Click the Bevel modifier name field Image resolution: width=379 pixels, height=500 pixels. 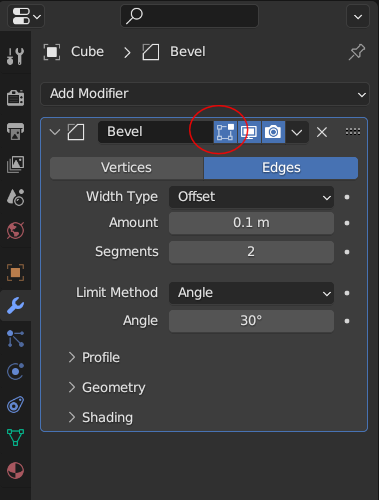pos(156,132)
